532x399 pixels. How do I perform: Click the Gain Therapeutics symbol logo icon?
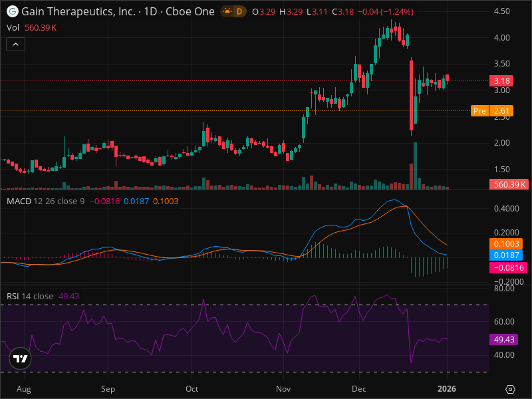(13, 11)
